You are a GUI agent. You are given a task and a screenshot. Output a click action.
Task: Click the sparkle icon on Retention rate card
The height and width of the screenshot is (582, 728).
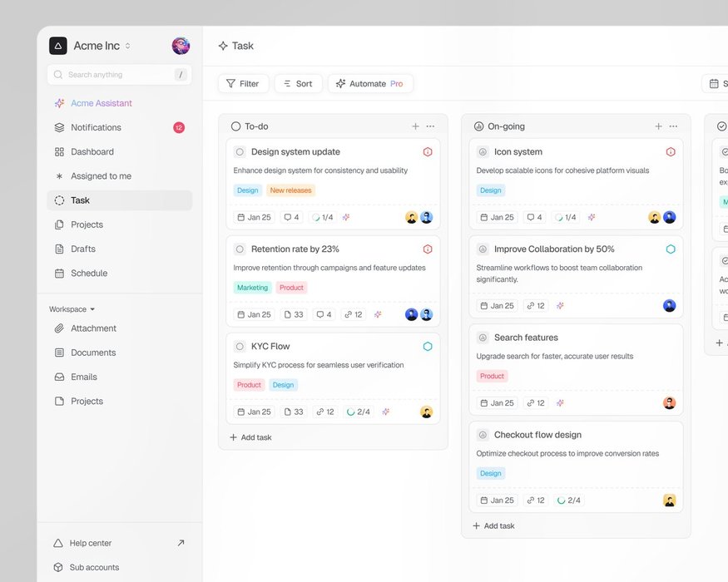tap(378, 314)
